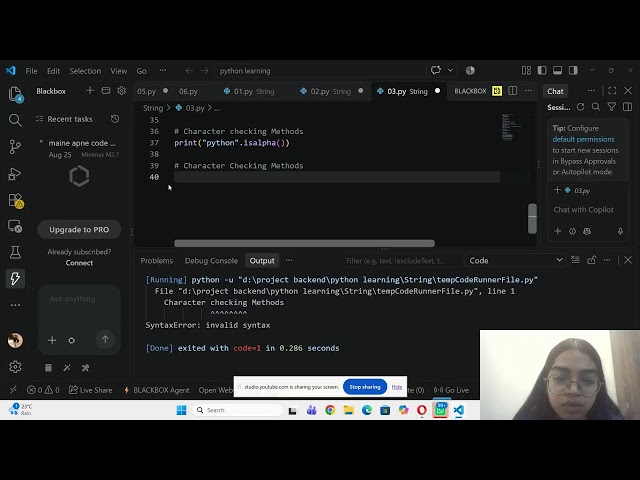The image size is (640, 480).
Task: Customize layout icon in title bar
Action: coord(526,70)
